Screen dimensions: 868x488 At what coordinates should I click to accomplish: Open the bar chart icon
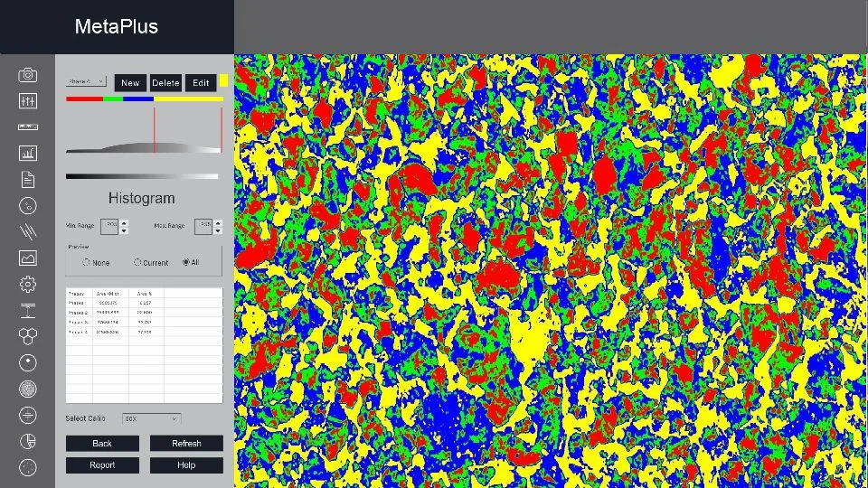[27, 153]
